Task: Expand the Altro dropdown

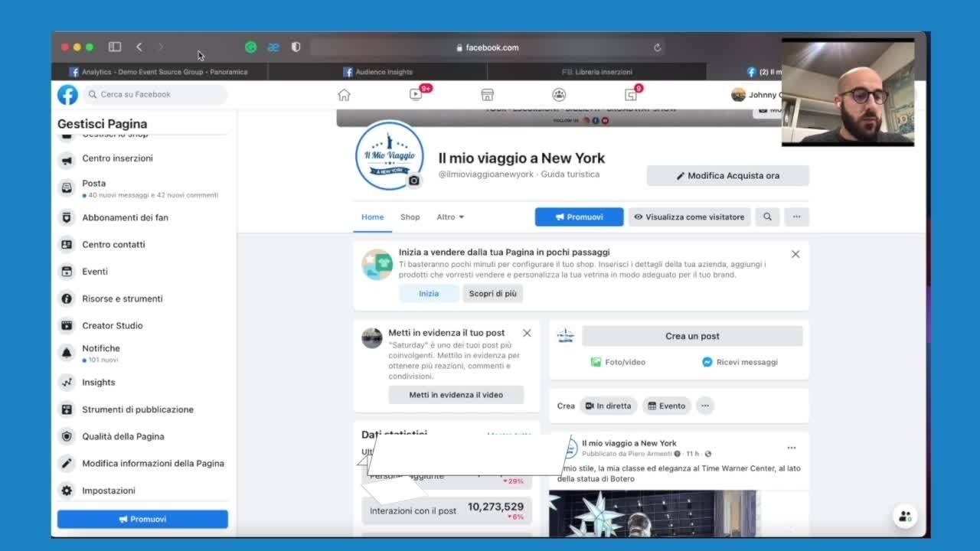Action: click(450, 217)
